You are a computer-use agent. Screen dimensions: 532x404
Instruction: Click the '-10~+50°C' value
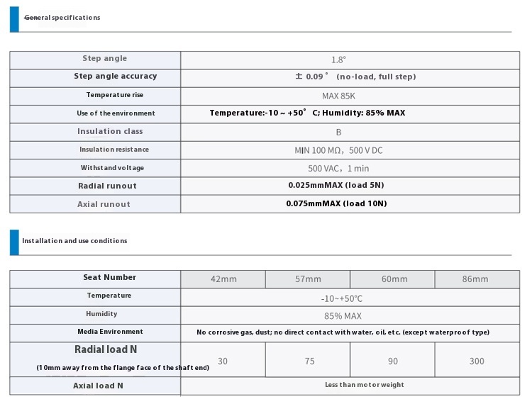[x=342, y=298]
